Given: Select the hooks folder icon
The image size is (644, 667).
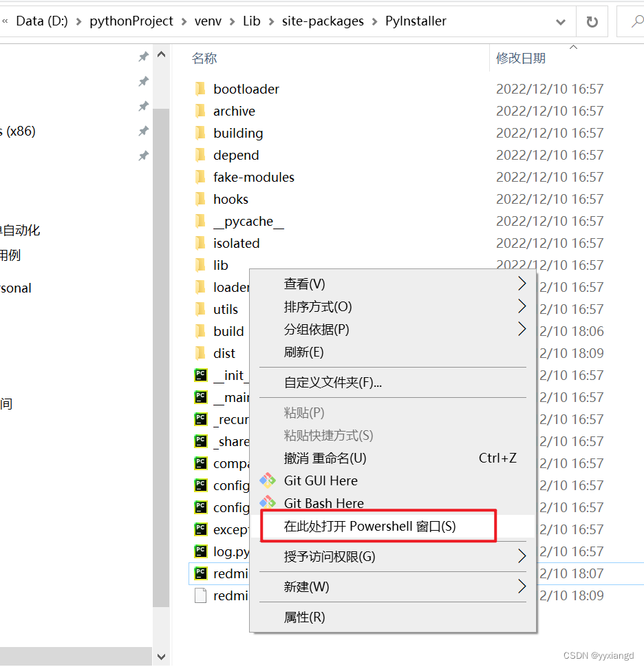Looking at the screenshot, I should pyautogui.click(x=200, y=199).
